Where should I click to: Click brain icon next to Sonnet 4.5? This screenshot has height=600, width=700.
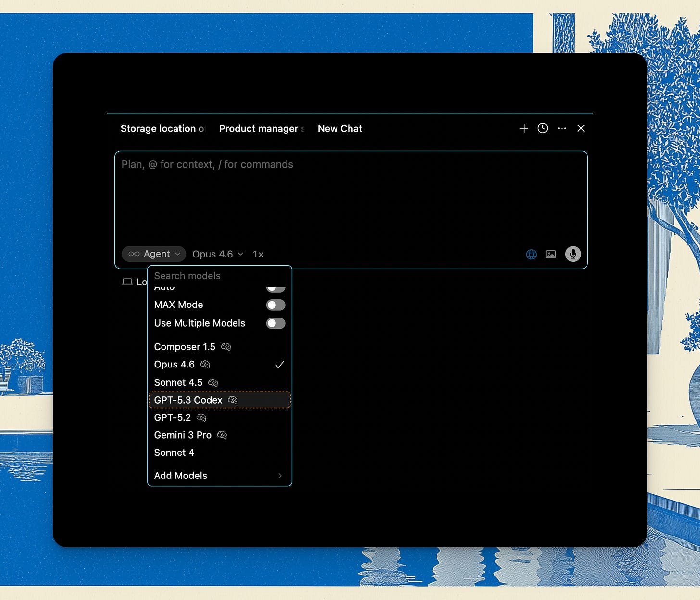click(x=213, y=382)
